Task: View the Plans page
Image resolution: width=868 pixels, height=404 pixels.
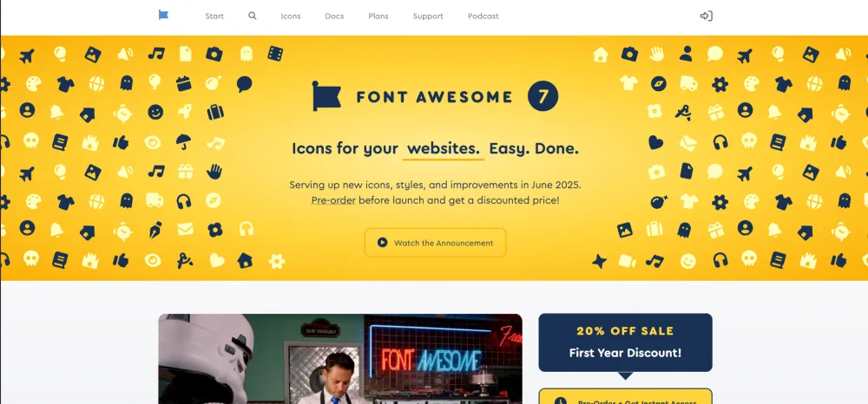Action: point(378,16)
